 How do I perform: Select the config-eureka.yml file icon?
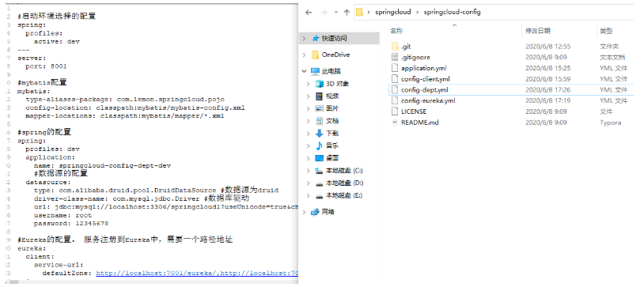click(x=395, y=100)
